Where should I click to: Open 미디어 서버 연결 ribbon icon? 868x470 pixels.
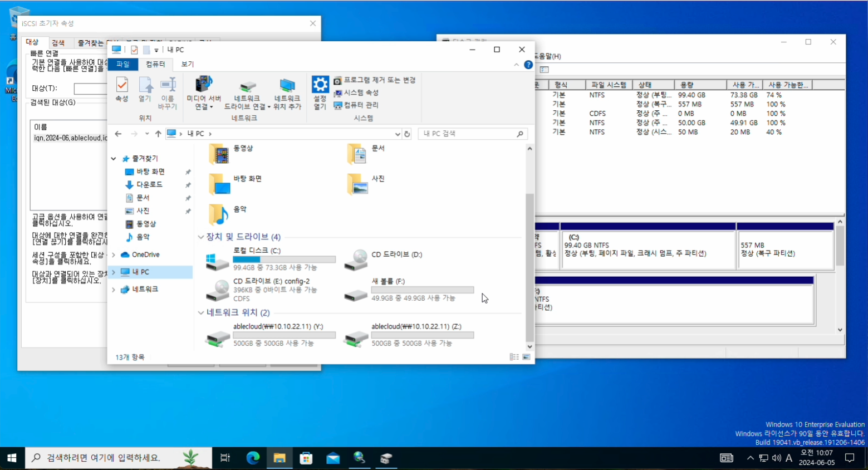pyautogui.click(x=204, y=92)
